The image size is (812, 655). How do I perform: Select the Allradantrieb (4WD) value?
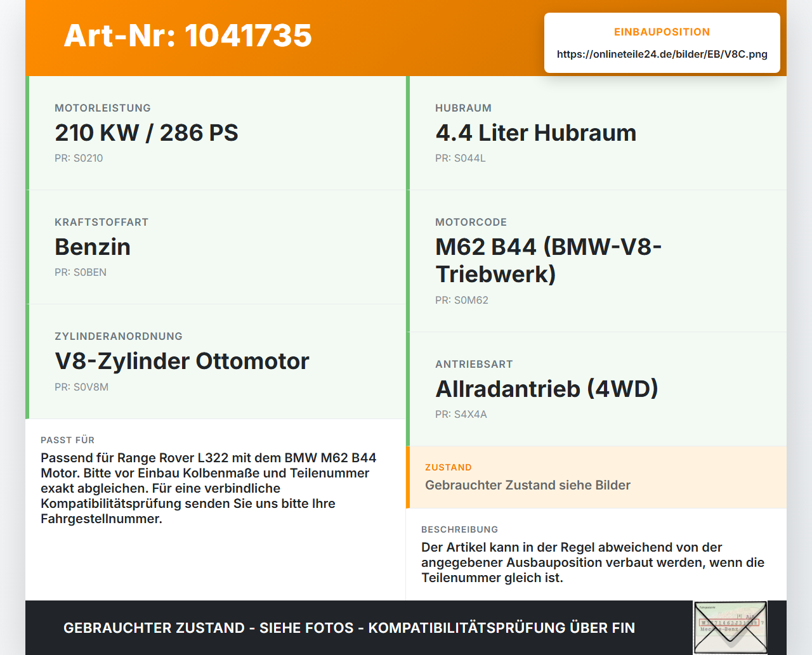coord(547,389)
